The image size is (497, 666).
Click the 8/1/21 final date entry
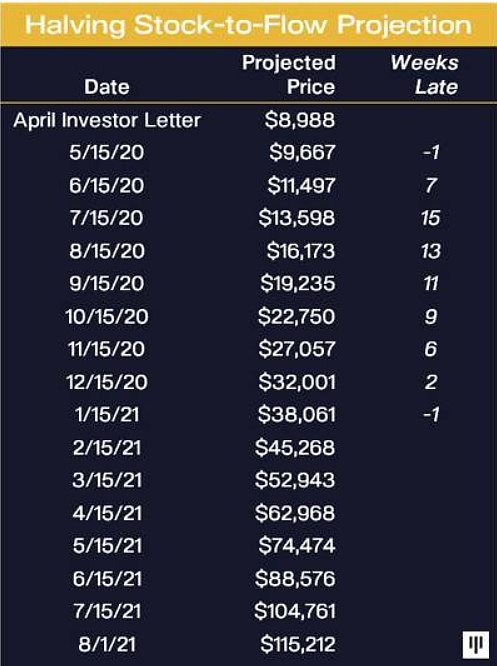tap(107, 644)
